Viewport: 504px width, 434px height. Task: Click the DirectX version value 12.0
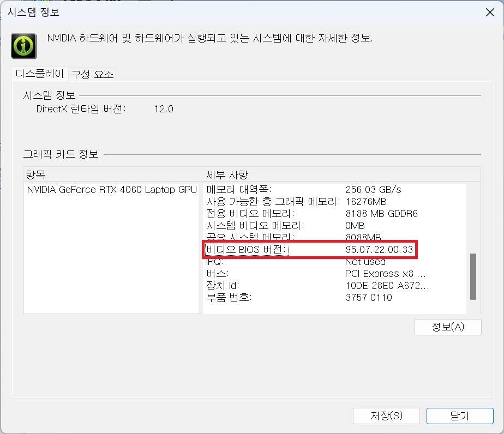click(164, 109)
